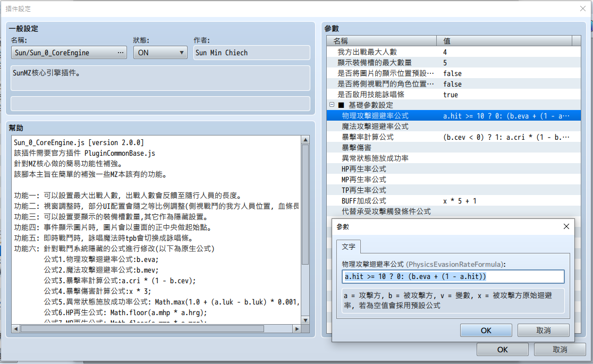Collapse the 基礎參數設定 group
Screen dimensions: 593x364
point(332,105)
